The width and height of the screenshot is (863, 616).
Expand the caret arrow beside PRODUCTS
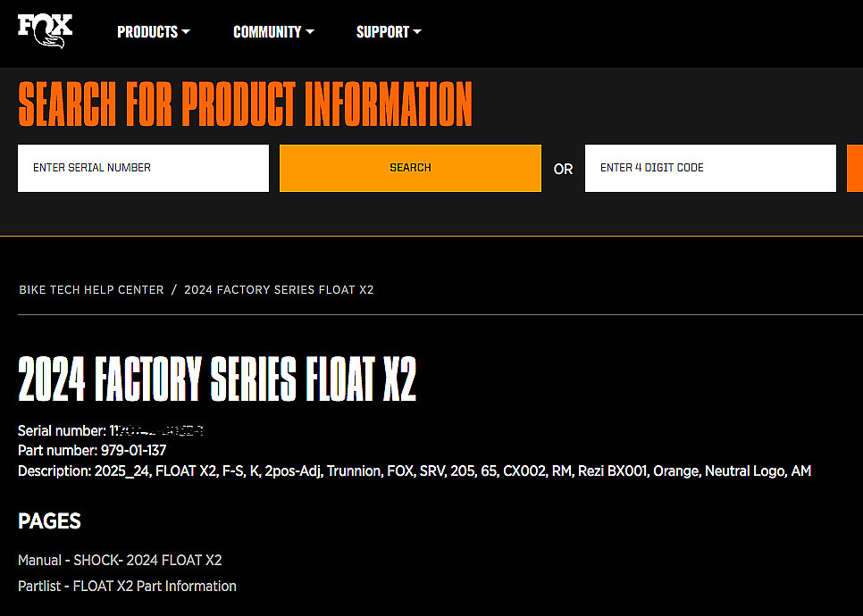(x=186, y=32)
